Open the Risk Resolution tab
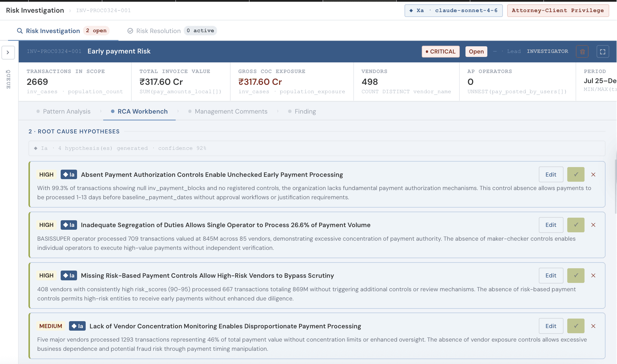617x364 pixels. point(158,31)
